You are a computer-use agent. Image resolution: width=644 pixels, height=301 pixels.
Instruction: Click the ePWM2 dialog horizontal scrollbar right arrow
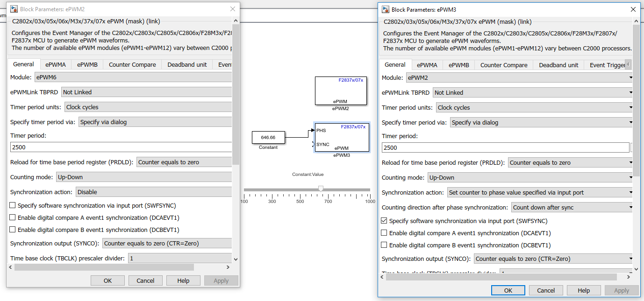[228, 267]
